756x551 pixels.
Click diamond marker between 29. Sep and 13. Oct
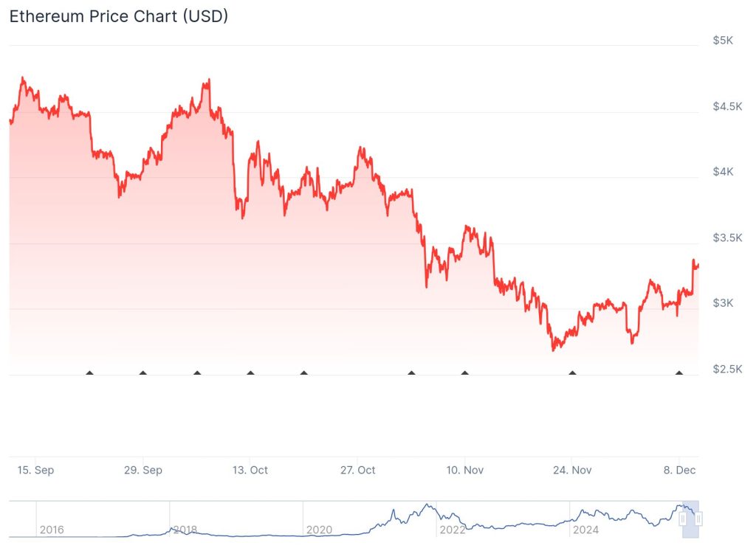(x=197, y=373)
